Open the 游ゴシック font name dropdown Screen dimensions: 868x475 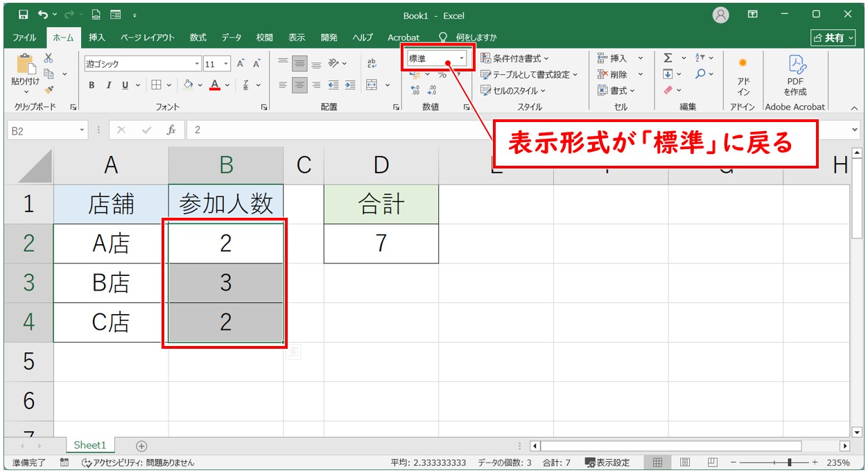[197, 64]
